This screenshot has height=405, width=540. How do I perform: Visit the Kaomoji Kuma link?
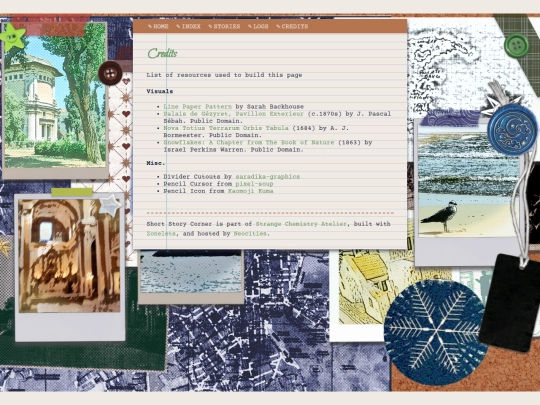coord(250,191)
